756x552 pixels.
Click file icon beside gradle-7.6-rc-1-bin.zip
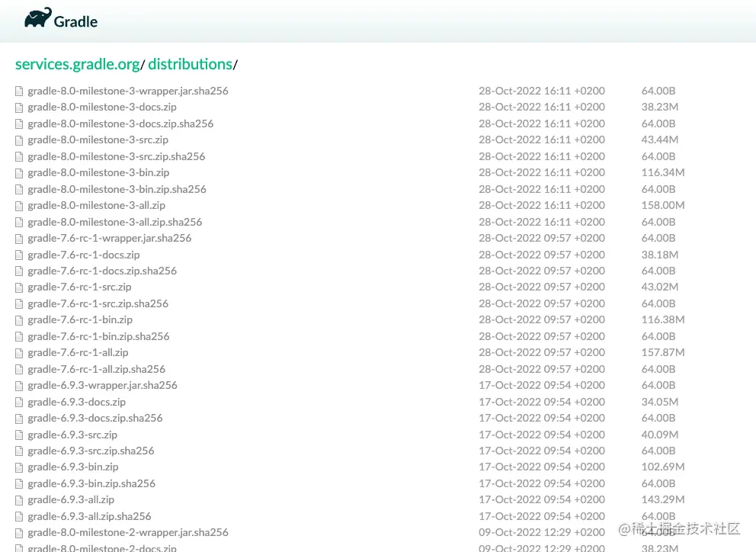(19, 320)
